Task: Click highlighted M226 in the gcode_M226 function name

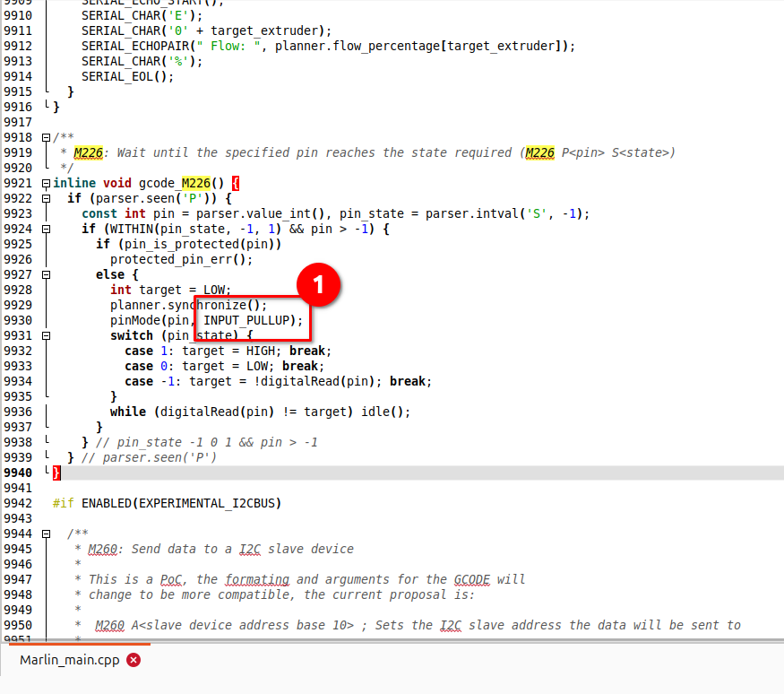Action: click(x=195, y=183)
